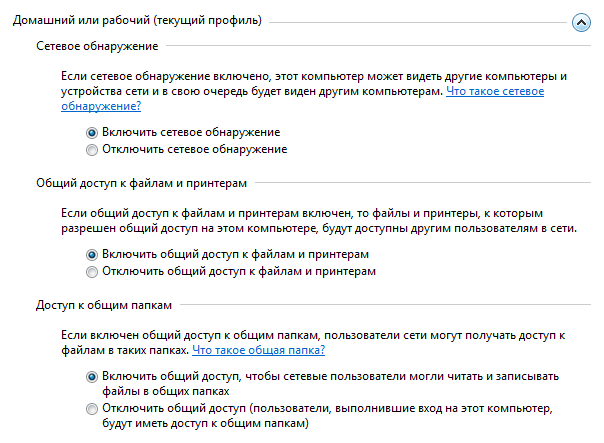Click the description paragraph about сетевое обнаружение
604x443 pixels.
tap(300, 76)
